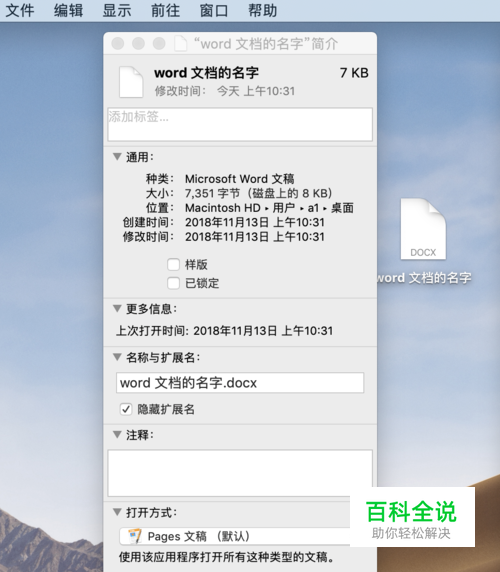Click the 种类 value Microsoft Word 文稿
500x572 pixels.
tap(240, 179)
